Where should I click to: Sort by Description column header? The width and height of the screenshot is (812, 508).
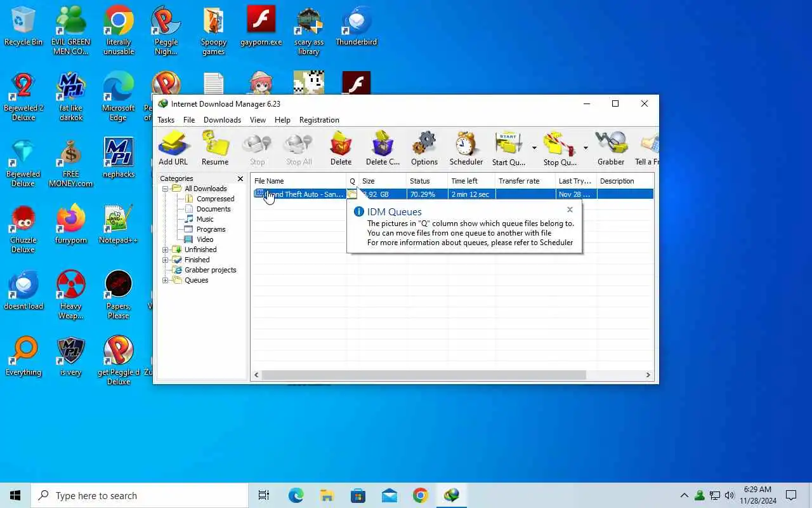point(625,181)
